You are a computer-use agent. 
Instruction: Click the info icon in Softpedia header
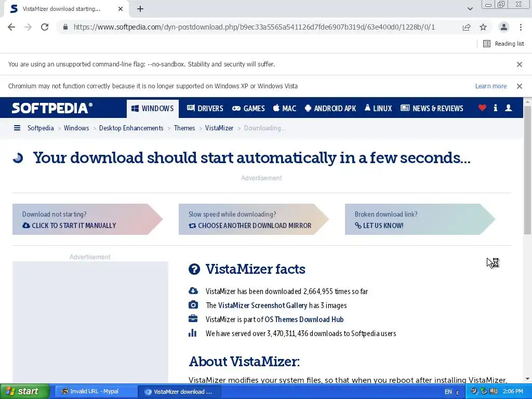(x=495, y=108)
